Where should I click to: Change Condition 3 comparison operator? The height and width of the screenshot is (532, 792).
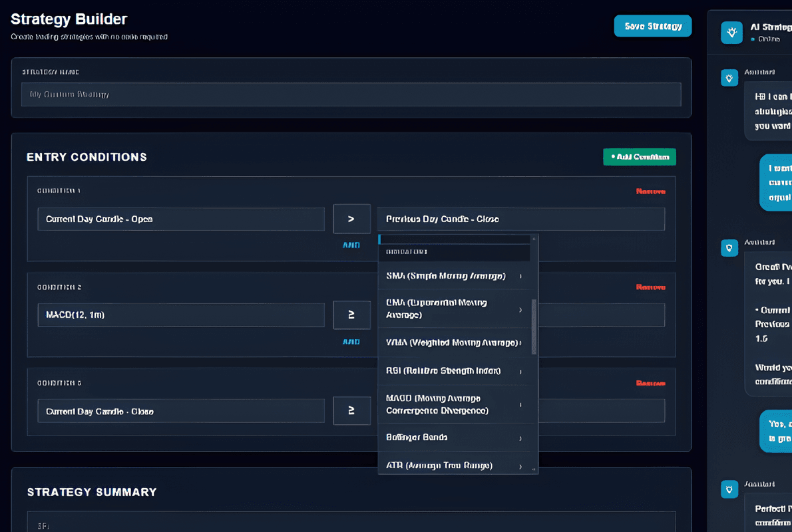(x=351, y=410)
